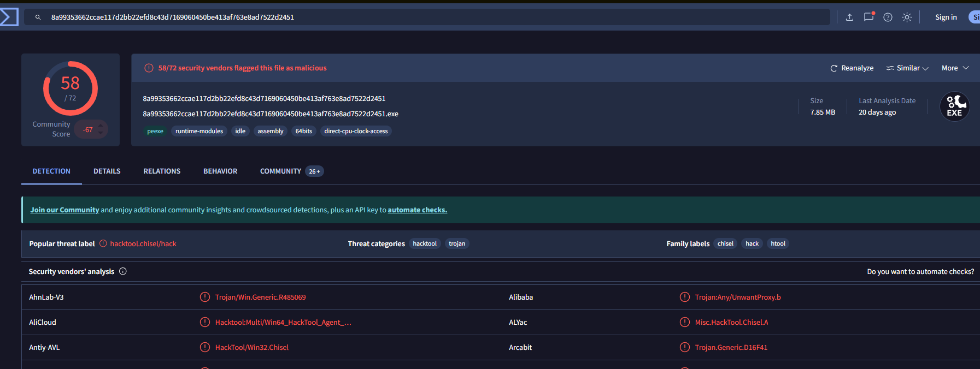Click the 20 days ago analysis date
Viewport: 980px width, 369px height.
[877, 112]
